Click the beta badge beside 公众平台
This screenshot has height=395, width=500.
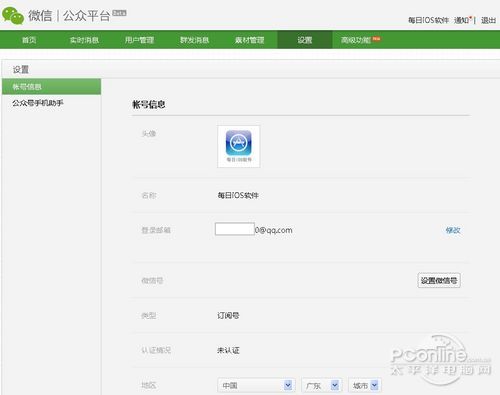(119, 13)
